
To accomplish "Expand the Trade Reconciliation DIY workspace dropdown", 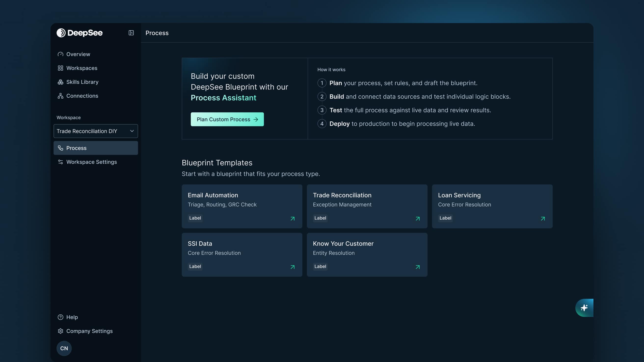I will pyautogui.click(x=95, y=131).
